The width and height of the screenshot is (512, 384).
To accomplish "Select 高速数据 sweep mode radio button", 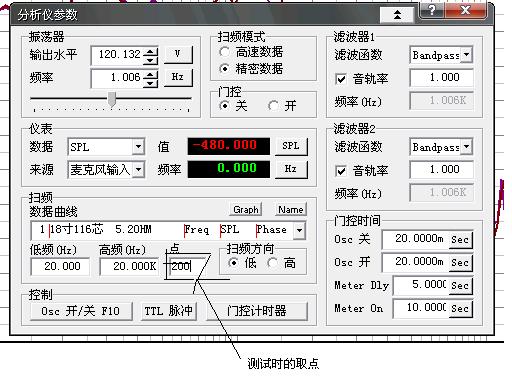I will pos(224,52).
